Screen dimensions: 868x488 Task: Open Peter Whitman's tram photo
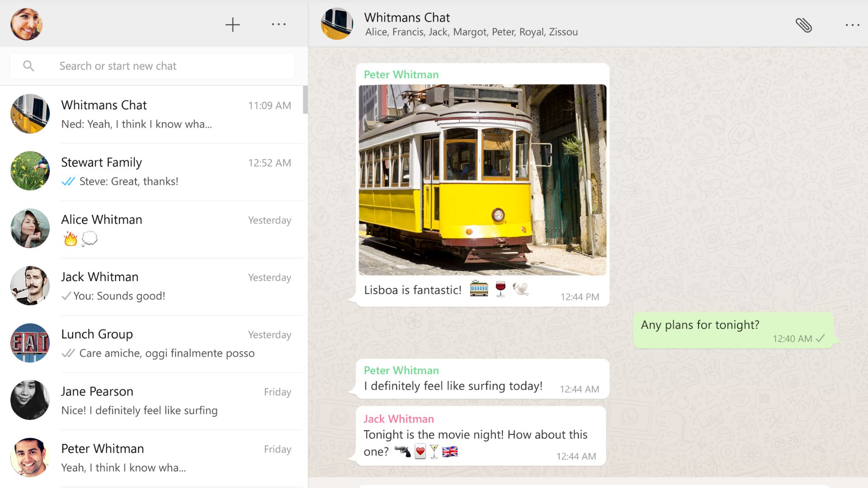pos(482,179)
